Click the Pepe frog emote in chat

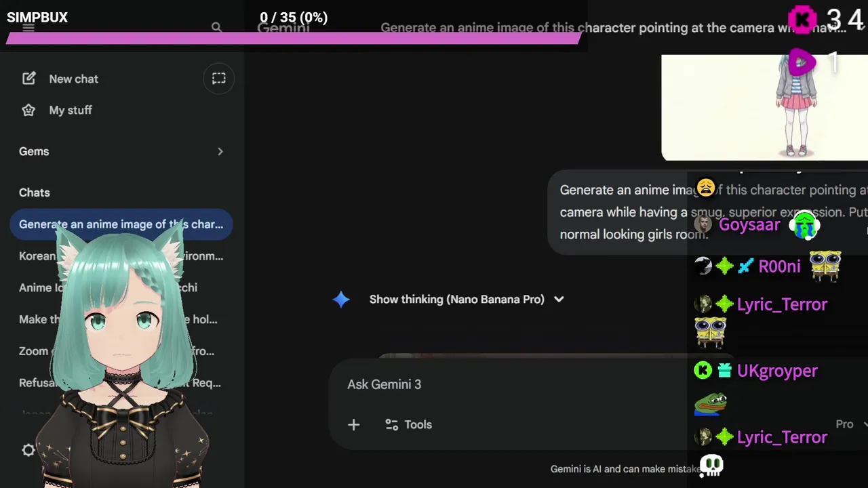[710, 404]
